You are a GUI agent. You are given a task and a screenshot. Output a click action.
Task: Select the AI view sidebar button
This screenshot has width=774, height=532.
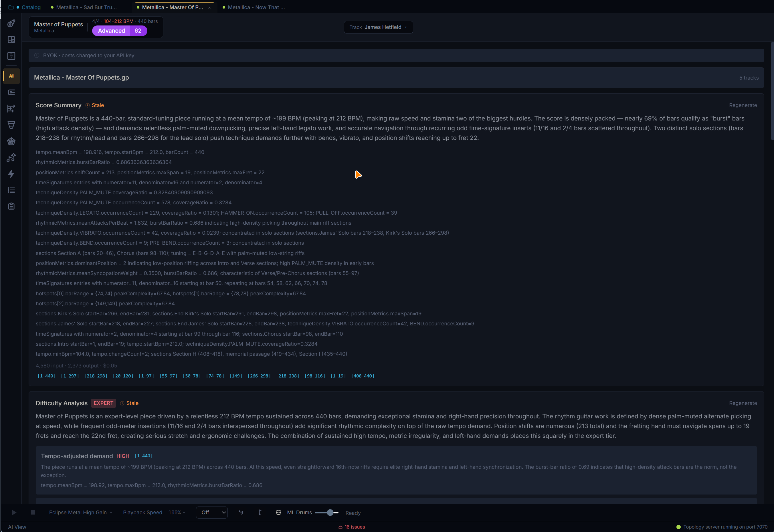tap(11, 76)
